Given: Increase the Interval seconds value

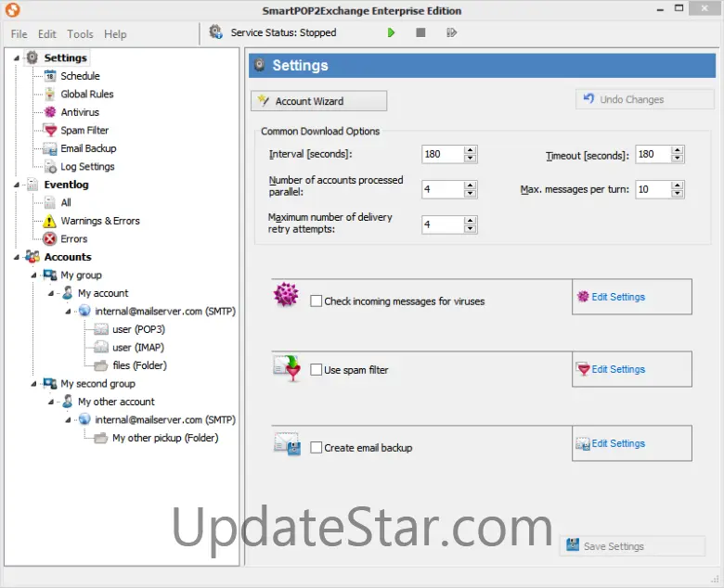Looking at the screenshot, I should coord(470,150).
